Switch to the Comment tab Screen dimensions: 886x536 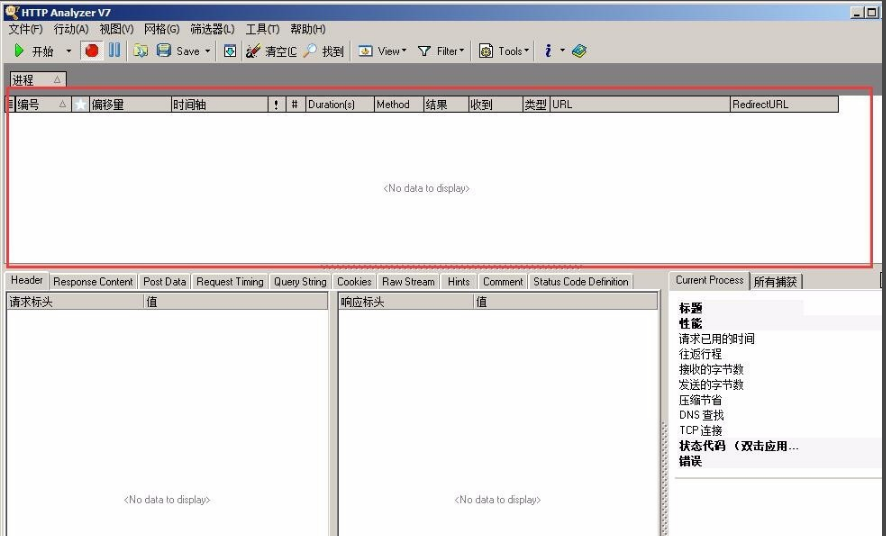[x=503, y=281]
